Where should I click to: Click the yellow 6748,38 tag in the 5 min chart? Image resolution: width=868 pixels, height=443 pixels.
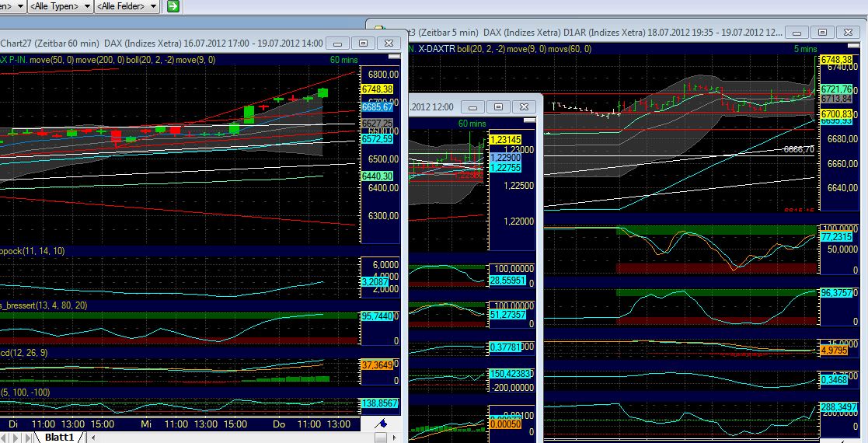[x=836, y=60]
